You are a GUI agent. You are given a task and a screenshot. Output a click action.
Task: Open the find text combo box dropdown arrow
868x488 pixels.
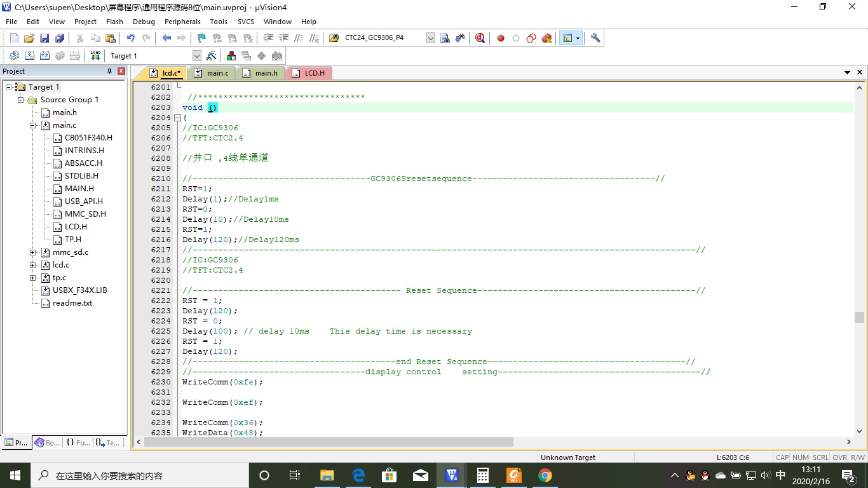[x=430, y=38]
